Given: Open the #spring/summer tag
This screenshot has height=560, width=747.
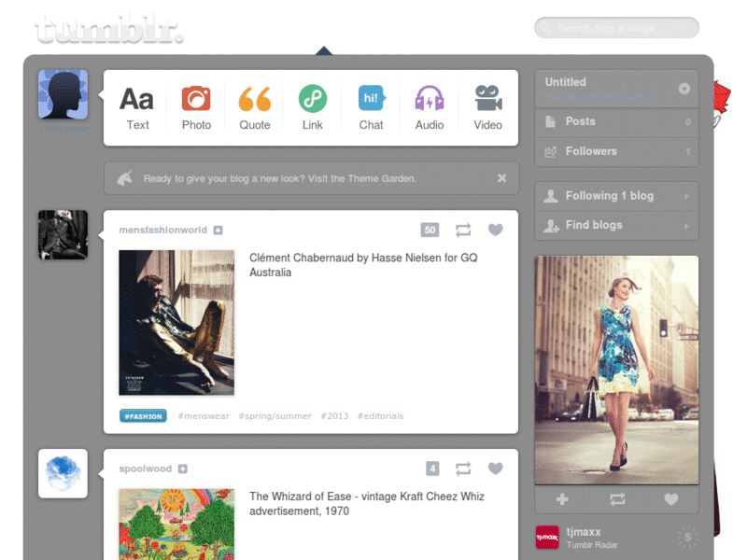Looking at the screenshot, I should 275,416.
